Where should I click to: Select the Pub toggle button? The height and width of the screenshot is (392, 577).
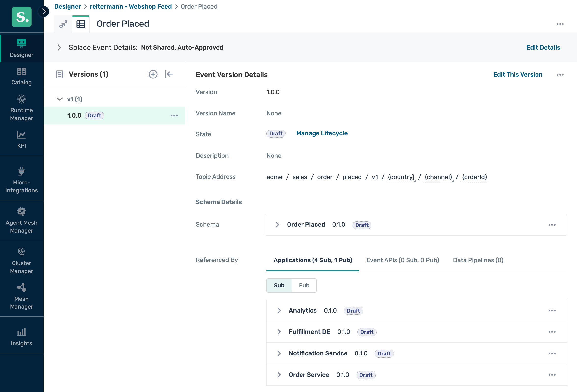304,285
